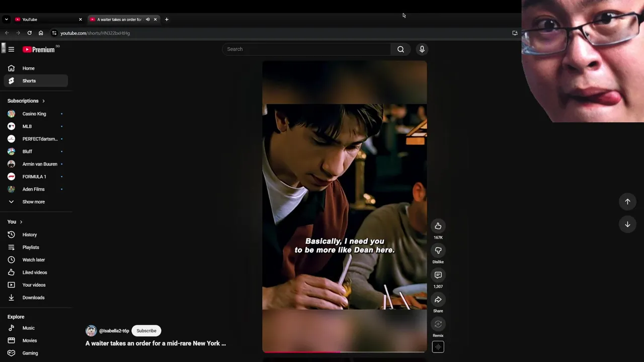Open the @Isabella2-t6p channel avatar
This screenshot has width=644, height=362.
click(91, 331)
